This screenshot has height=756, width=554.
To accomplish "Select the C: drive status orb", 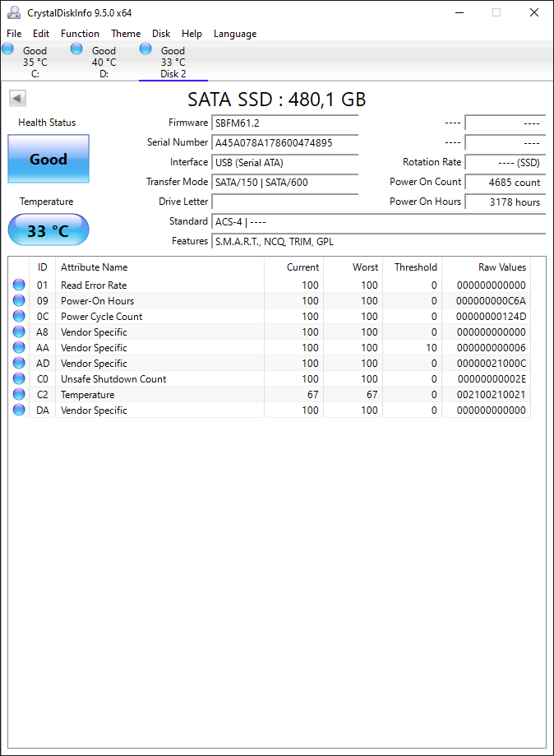I will coord(7,49).
